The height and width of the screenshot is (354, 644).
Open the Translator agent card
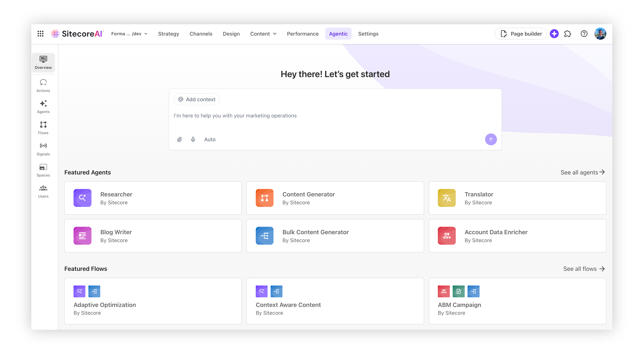point(517,198)
